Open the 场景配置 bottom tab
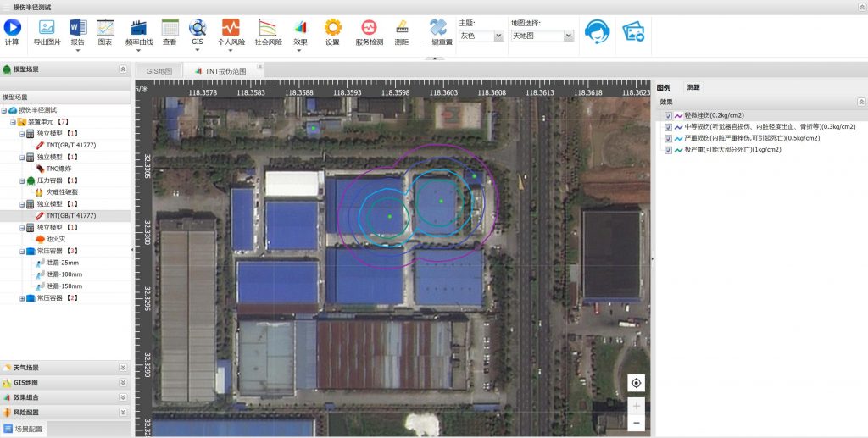 point(24,429)
